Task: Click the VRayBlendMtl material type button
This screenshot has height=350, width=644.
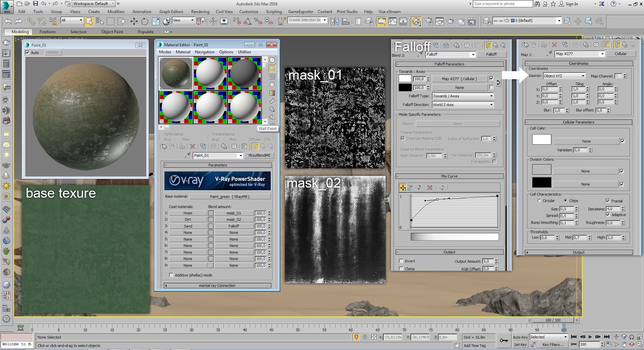Action: 259,155
